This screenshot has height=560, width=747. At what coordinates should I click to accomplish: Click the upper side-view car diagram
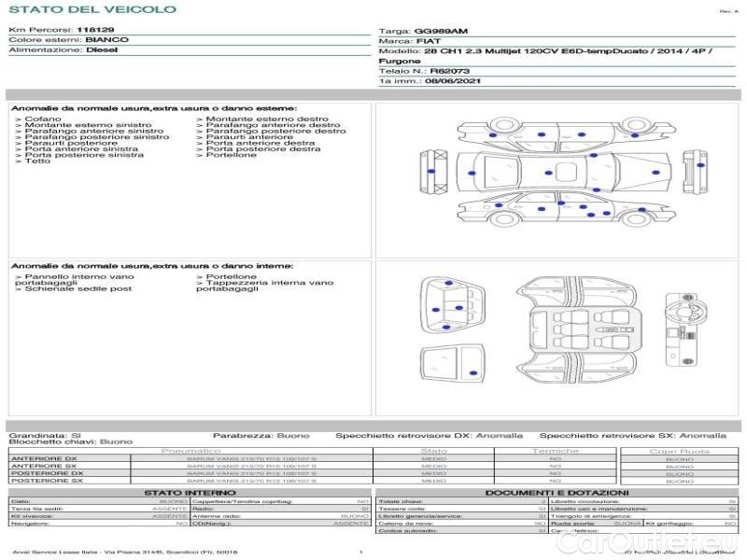(558, 136)
